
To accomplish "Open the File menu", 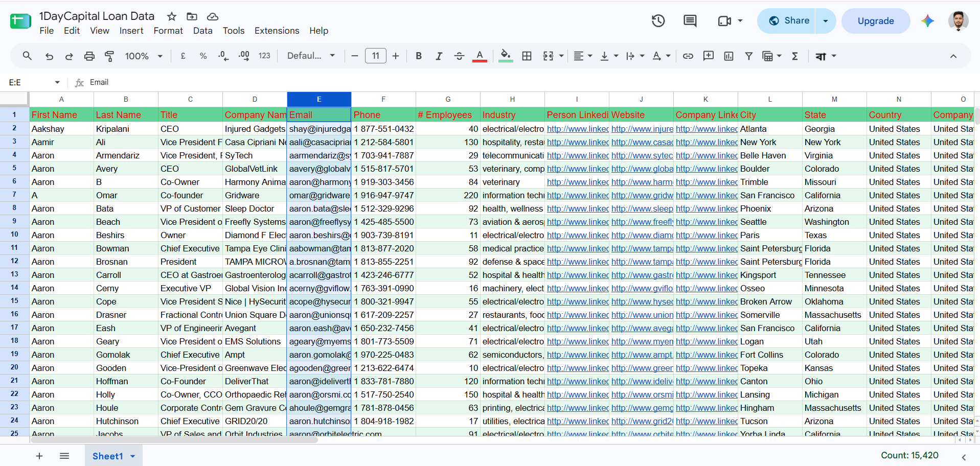I will pos(47,31).
